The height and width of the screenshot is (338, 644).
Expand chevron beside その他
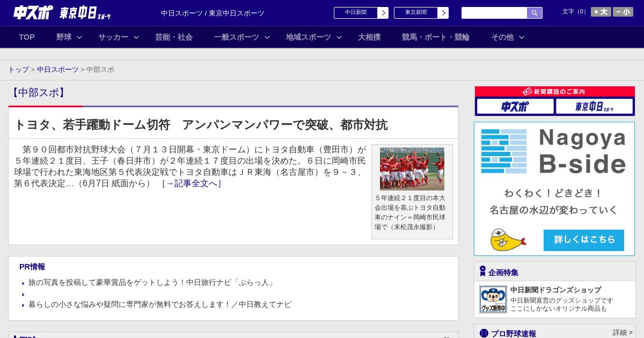coord(522,37)
